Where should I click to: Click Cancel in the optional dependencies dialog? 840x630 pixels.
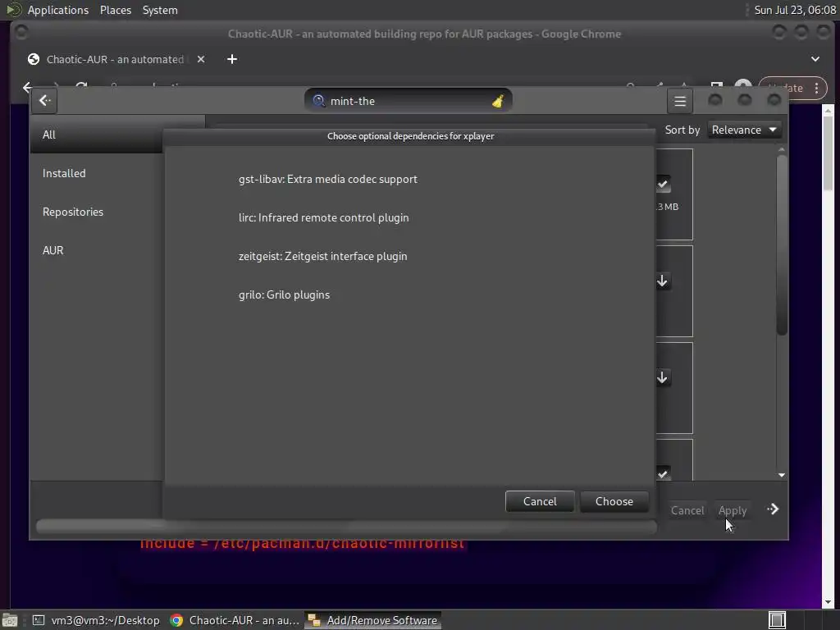pos(540,501)
